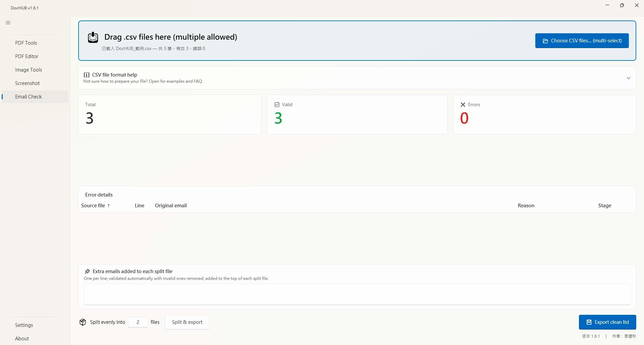Click the Stage column header
The height and width of the screenshot is (345, 644).
point(605,206)
